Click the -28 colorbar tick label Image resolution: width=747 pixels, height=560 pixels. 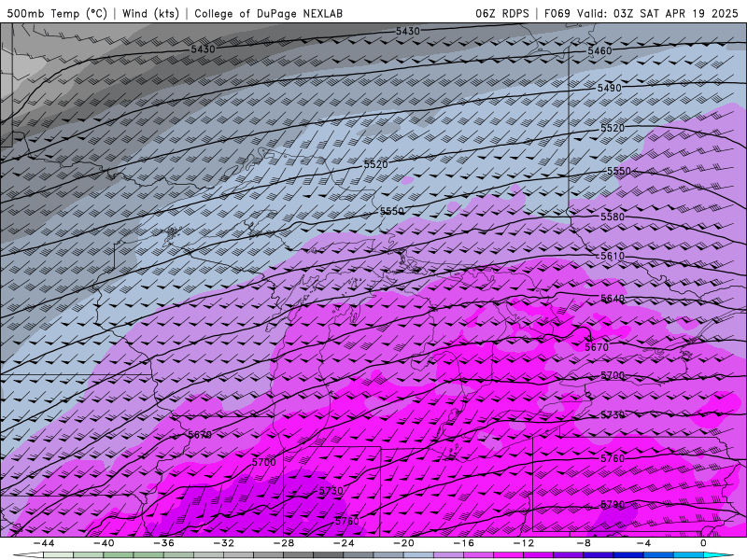tap(284, 543)
